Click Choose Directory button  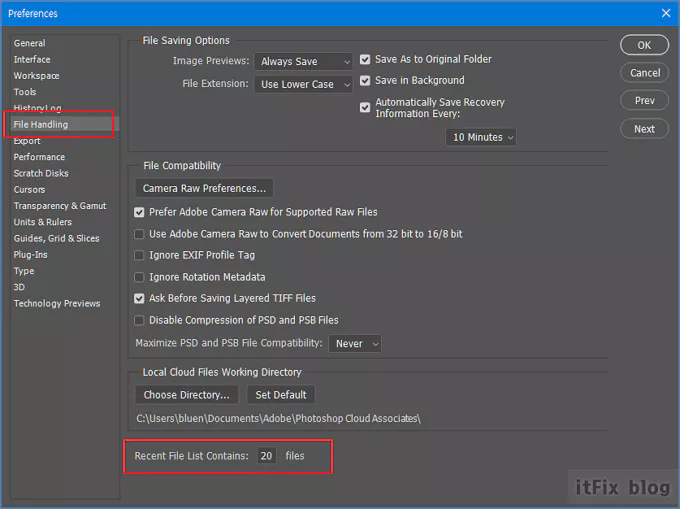click(186, 395)
